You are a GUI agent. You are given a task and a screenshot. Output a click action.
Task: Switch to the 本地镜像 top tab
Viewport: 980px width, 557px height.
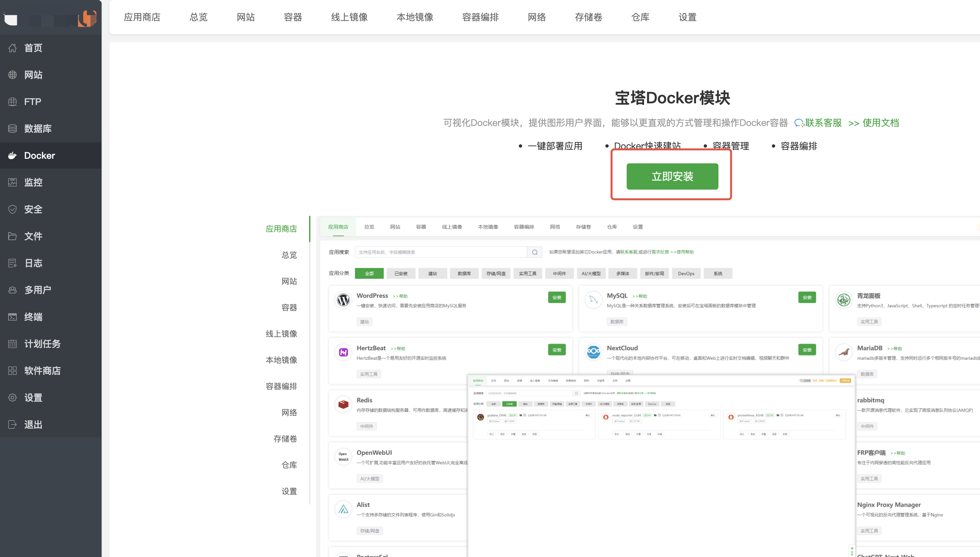pyautogui.click(x=415, y=17)
